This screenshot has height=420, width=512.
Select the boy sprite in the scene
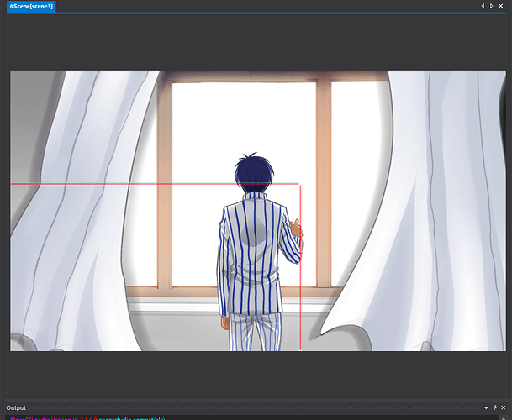pyautogui.click(x=259, y=252)
